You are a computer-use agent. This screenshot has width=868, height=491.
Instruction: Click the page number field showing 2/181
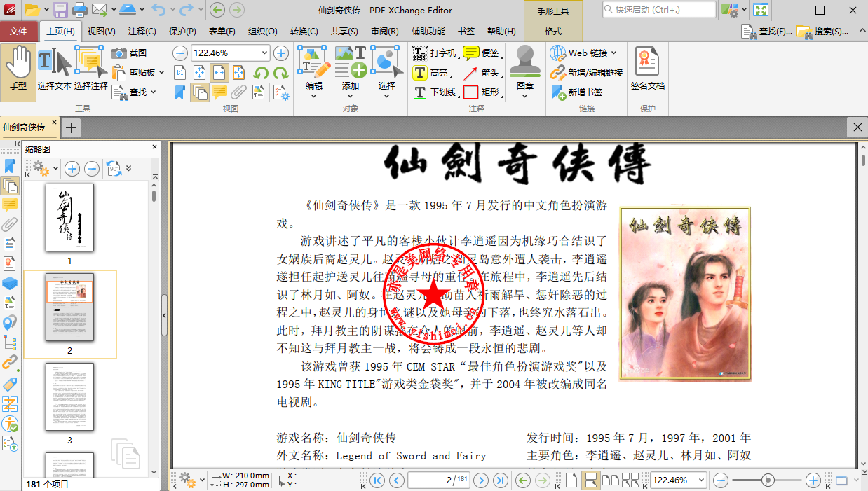pyautogui.click(x=438, y=480)
